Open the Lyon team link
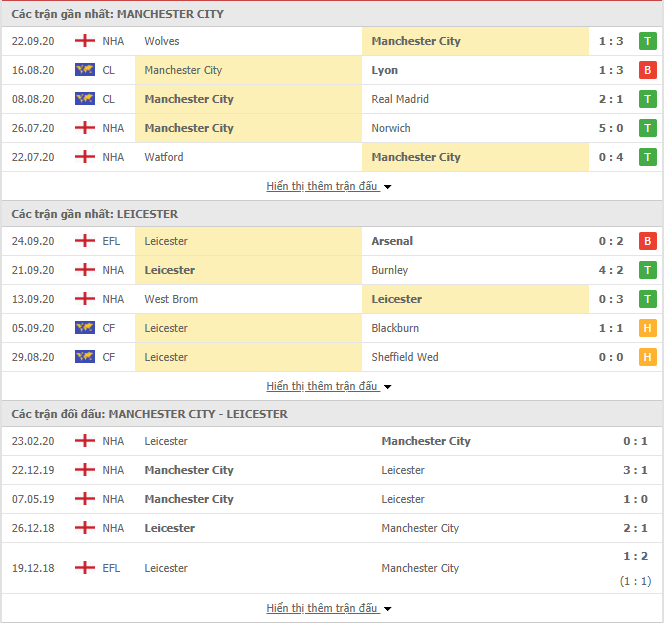The width and height of the screenshot is (664, 623). [385, 70]
